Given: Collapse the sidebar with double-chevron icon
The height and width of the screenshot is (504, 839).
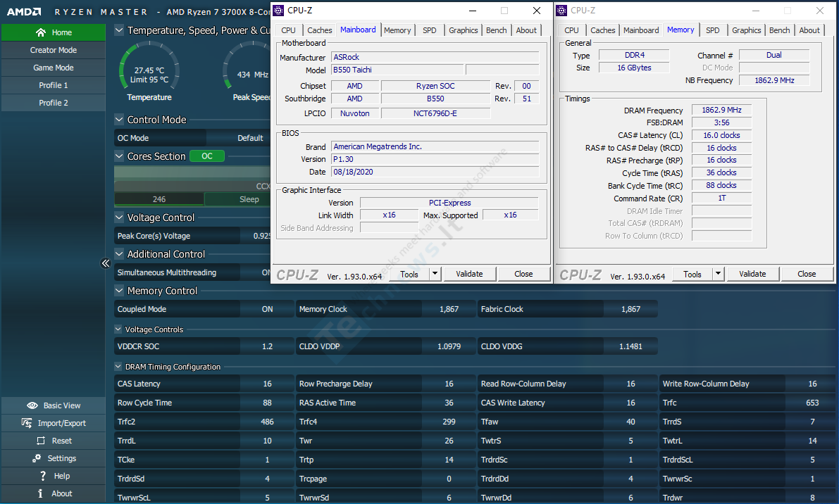Looking at the screenshot, I should tap(106, 263).
